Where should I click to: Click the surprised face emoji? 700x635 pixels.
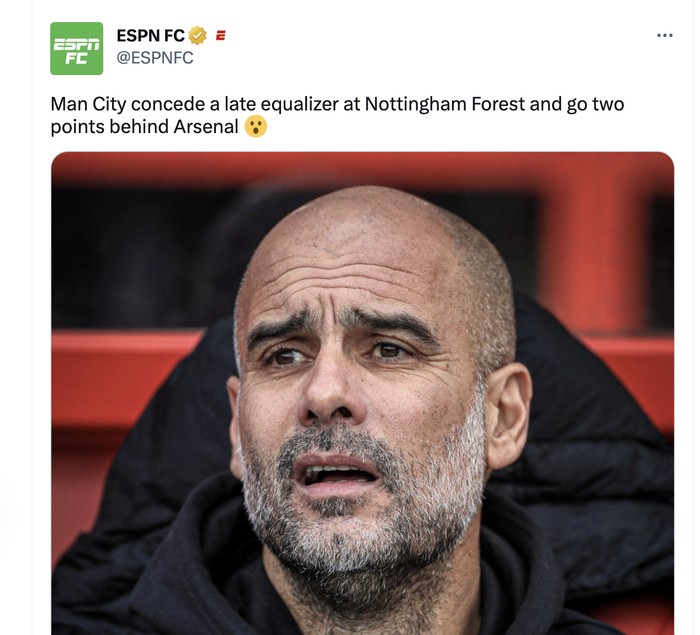(256, 127)
